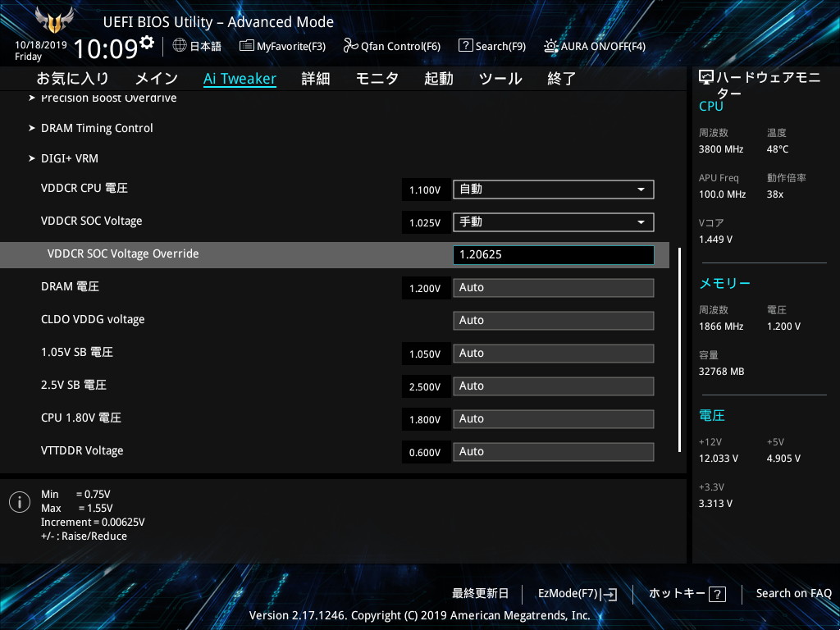Open the お気に入り tab
This screenshot has width=840, height=630.
coord(72,79)
